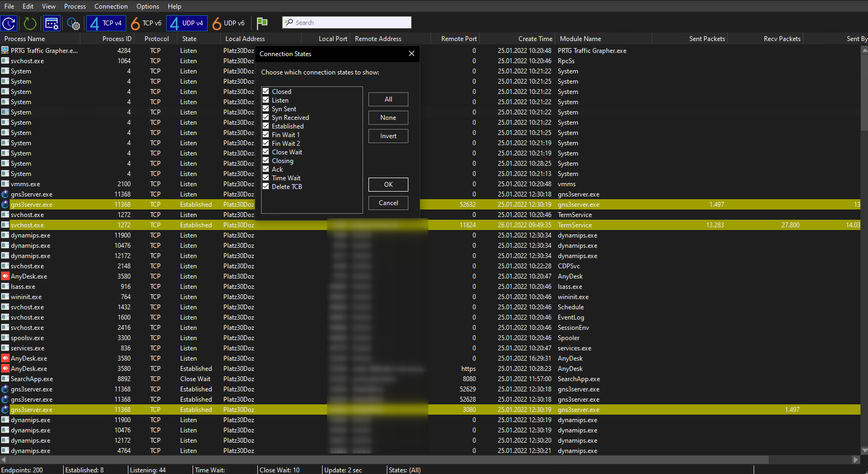
Task: Click the horizontal scrollbar left arrow
Action: [x=4, y=459]
